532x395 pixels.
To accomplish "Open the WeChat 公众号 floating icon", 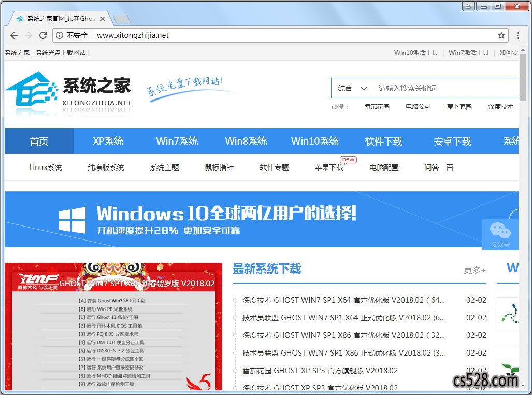I will tap(500, 235).
